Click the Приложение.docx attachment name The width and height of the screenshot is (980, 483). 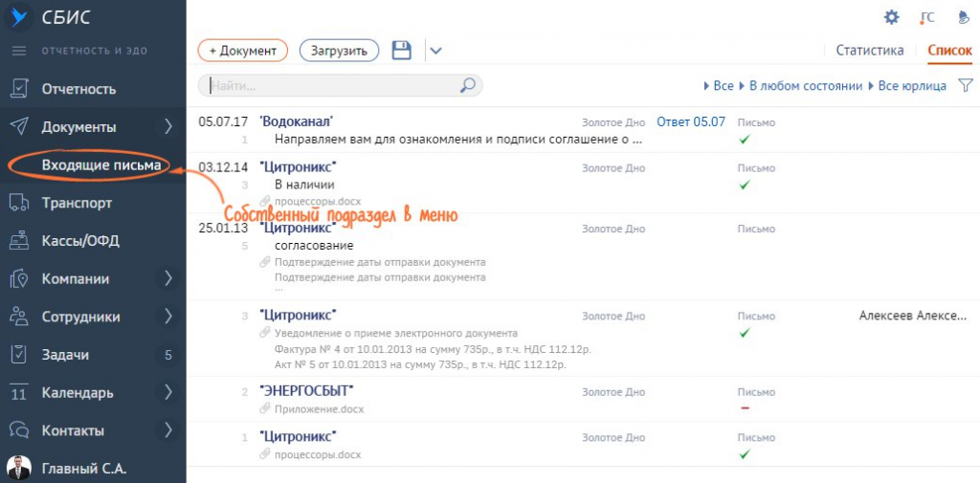point(319,409)
